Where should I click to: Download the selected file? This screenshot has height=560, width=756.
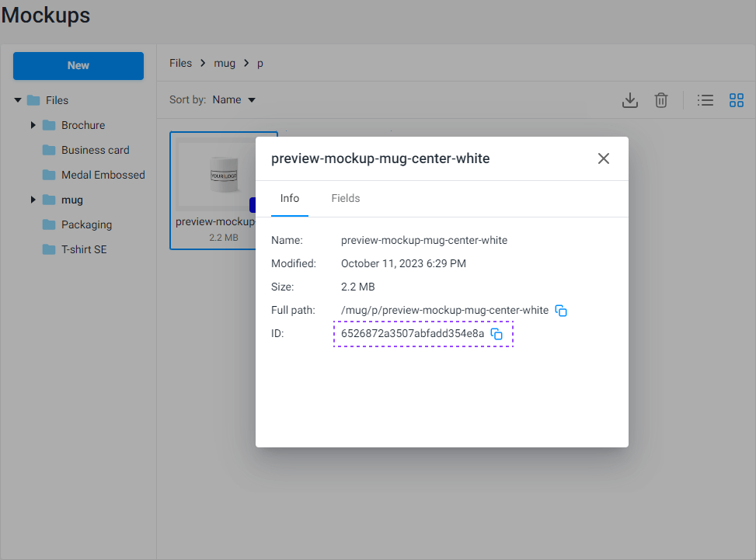[x=629, y=100]
